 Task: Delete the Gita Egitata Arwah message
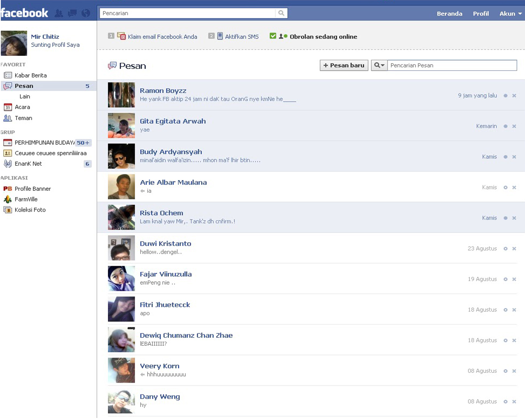[514, 126]
